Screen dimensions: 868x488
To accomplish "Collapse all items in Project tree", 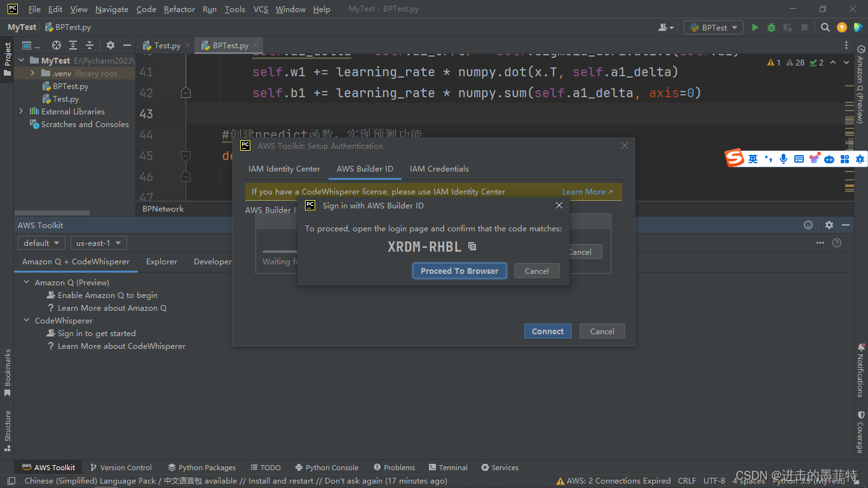I will click(x=90, y=45).
